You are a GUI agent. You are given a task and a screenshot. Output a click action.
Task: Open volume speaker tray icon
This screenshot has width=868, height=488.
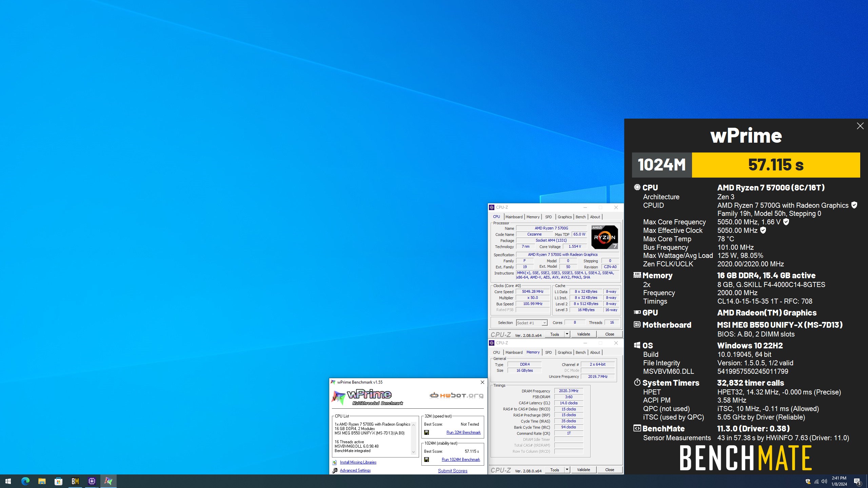pos(824,482)
